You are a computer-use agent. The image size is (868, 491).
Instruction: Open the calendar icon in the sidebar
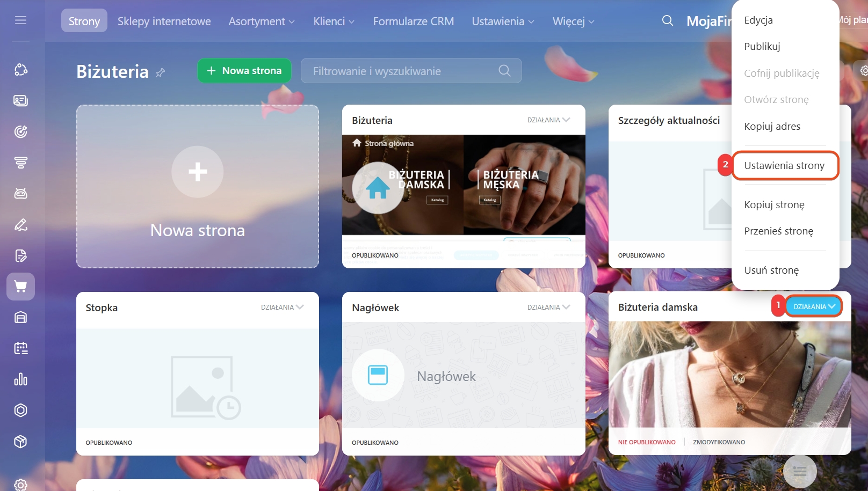pos(20,349)
